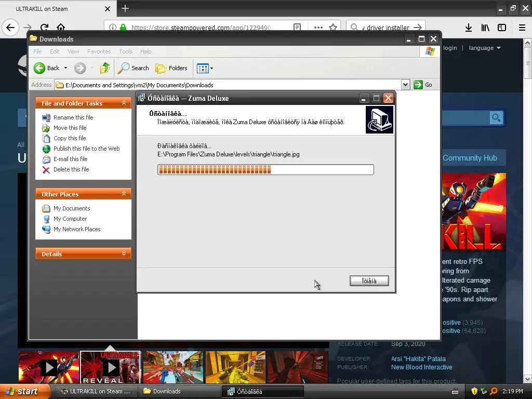The height and width of the screenshot is (399, 532).
Task: Open Search in Downloads explorer toolbar
Action: (134, 68)
